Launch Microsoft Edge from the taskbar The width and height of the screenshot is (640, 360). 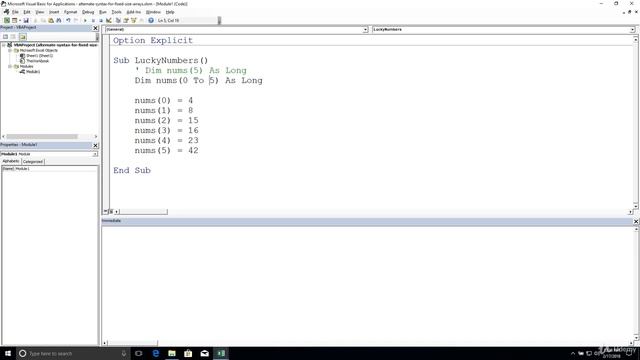coord(156,353)
